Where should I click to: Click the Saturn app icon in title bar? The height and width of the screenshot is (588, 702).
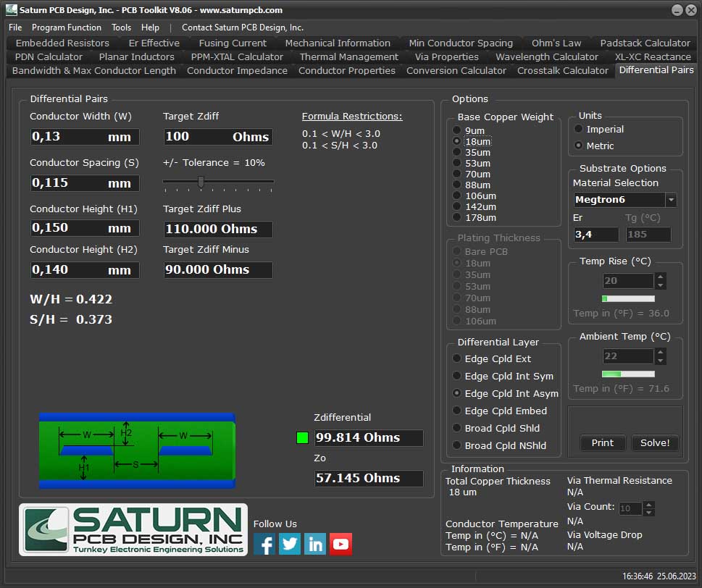point(11,10)
